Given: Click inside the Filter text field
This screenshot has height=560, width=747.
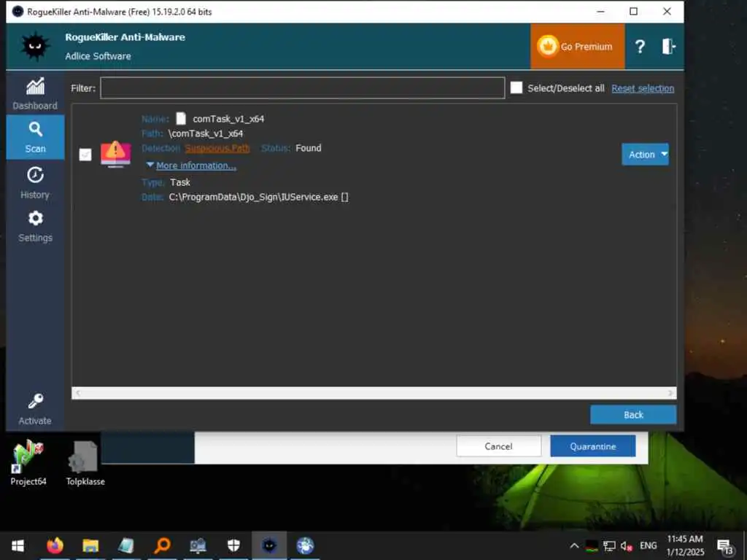Looking at the screenshot, I should pyautogui.click(x=303, y=87).
